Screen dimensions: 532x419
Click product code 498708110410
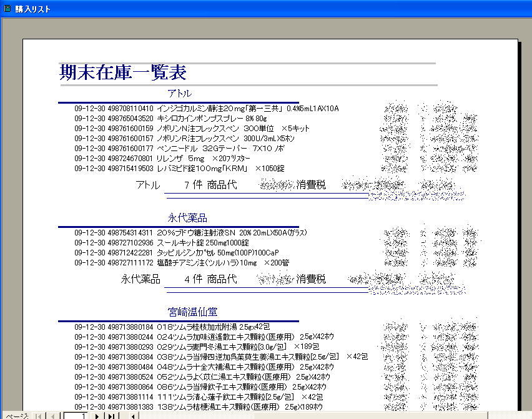(131, 109)
